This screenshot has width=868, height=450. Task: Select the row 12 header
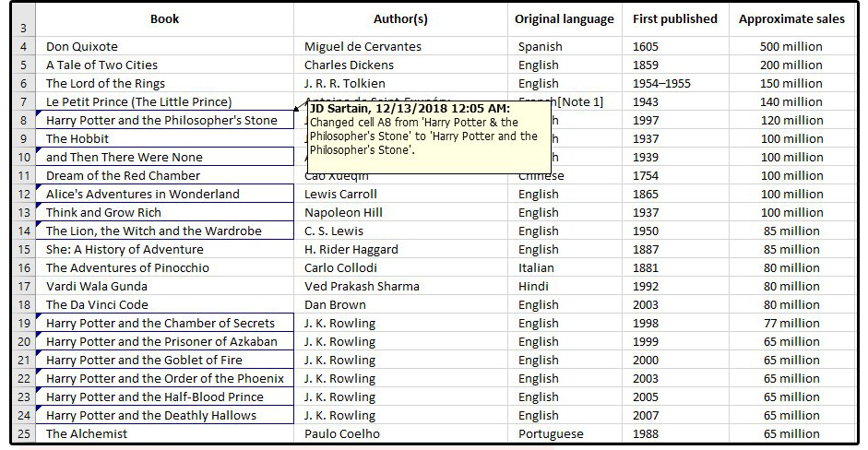point(23,195)
